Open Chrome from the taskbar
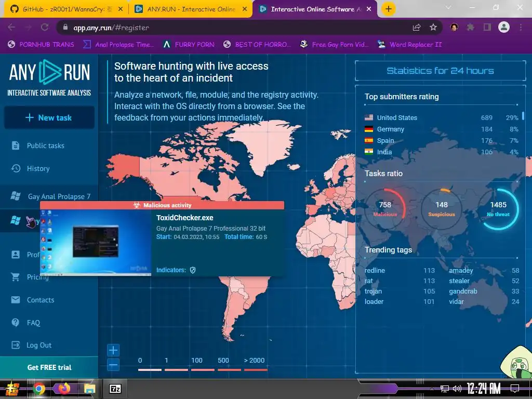The height and width of the screenshot is (399, 532). tap(38, 389)
